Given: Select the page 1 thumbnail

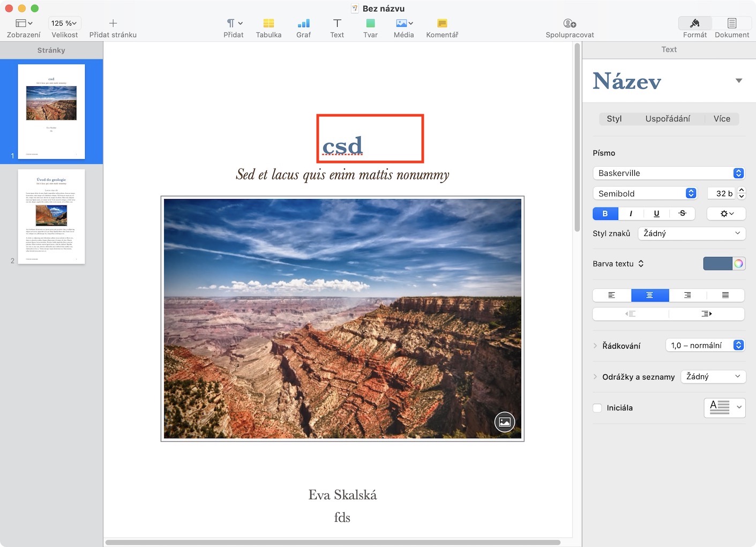Looking at the screenshot, I should pos(51,112).
